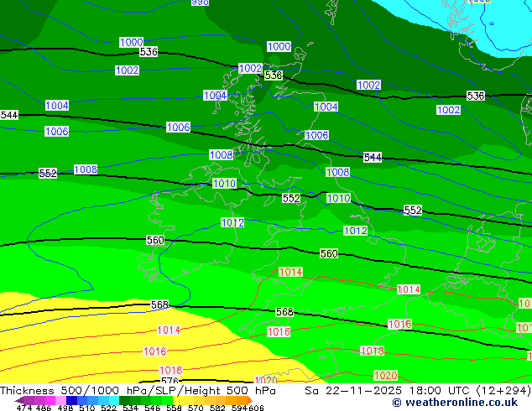Click the 552 label beside leftmost 1008 label
The height and width of the screenshot is (411, 532).
[x=48, y=174]
